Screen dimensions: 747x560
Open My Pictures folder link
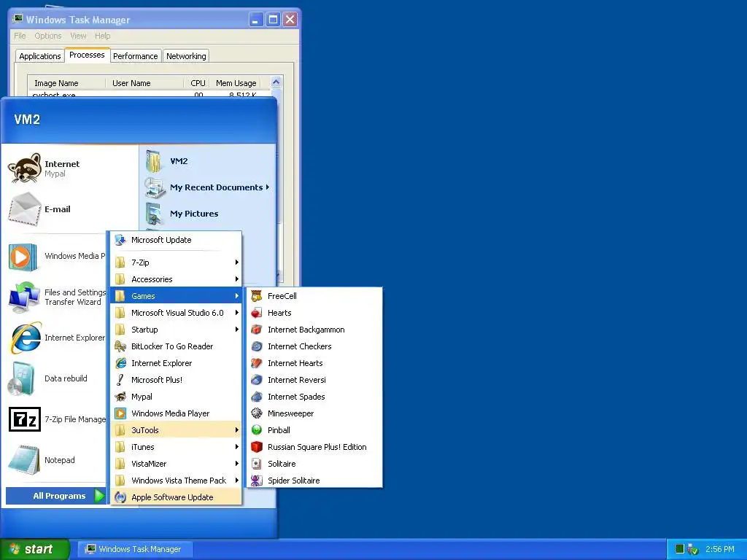(208, 214)
